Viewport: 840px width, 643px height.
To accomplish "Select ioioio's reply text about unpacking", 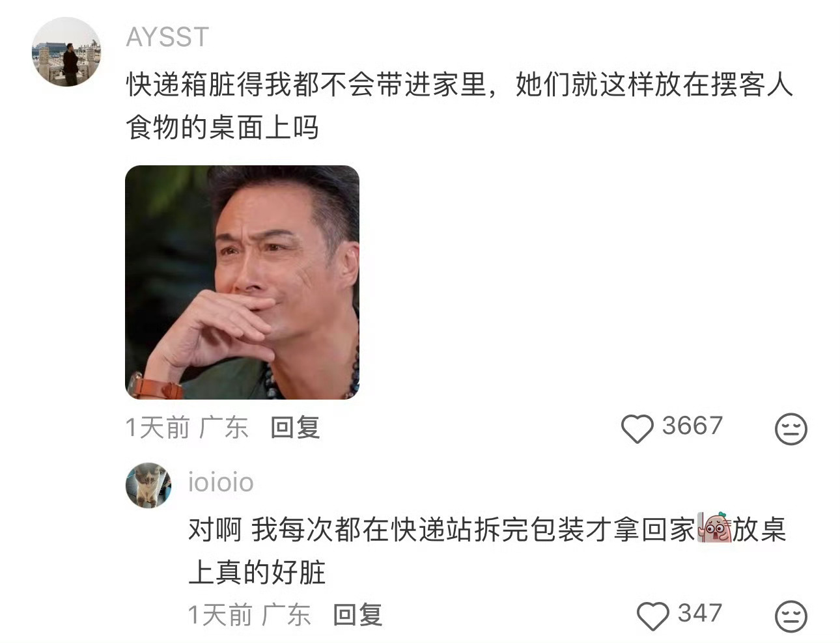I will [x=487, y=551].
